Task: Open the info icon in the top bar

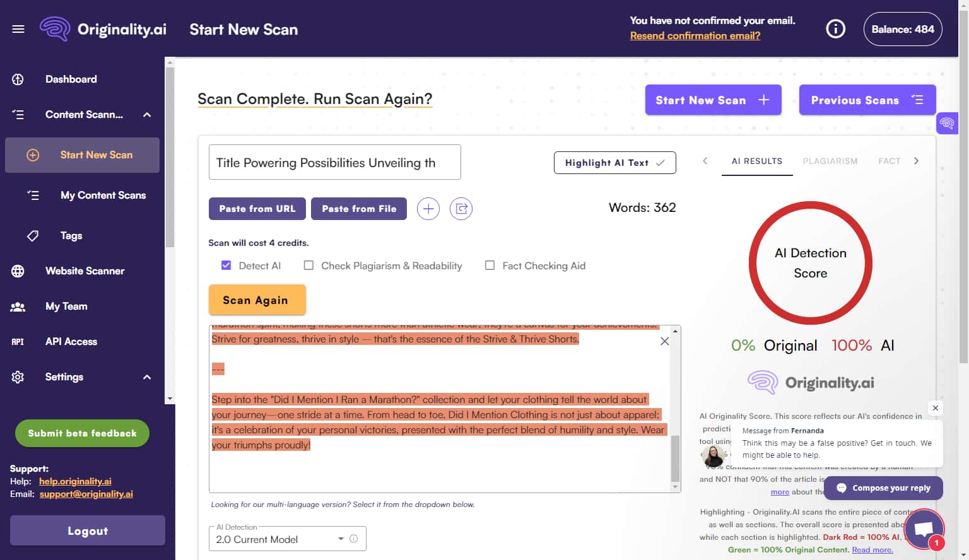Action: (x=835, y=28)
